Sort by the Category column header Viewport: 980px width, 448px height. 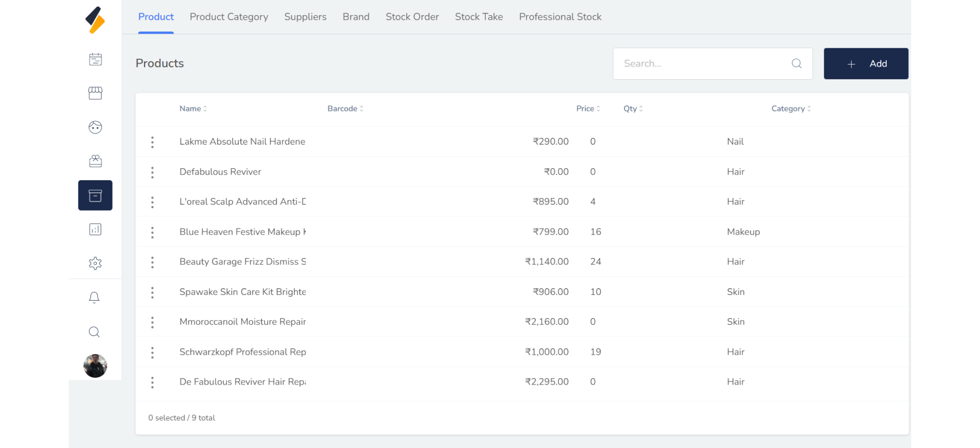(x=790, y=108)
